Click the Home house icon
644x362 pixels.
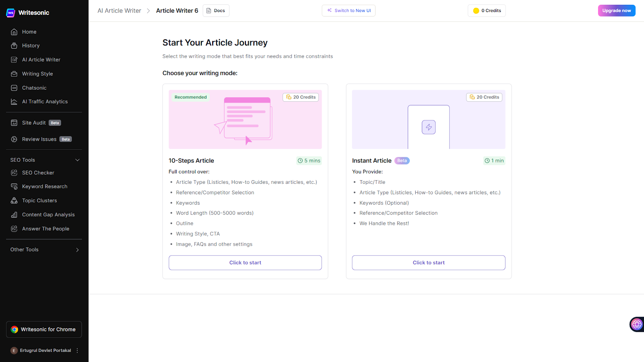coord(14,32)
